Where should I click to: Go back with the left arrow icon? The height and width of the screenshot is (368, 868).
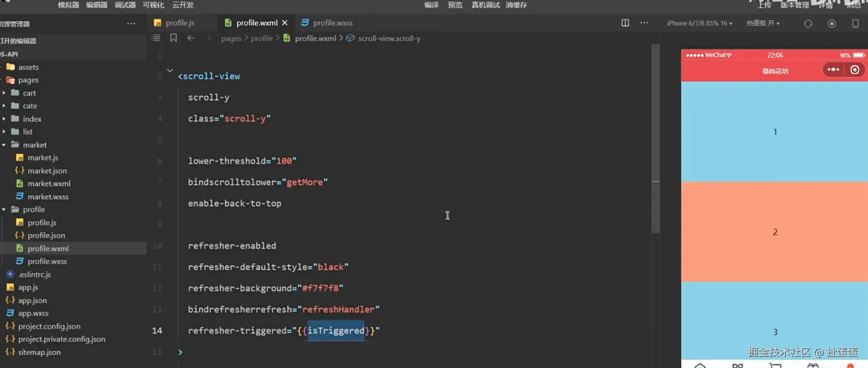pos(191,38)
